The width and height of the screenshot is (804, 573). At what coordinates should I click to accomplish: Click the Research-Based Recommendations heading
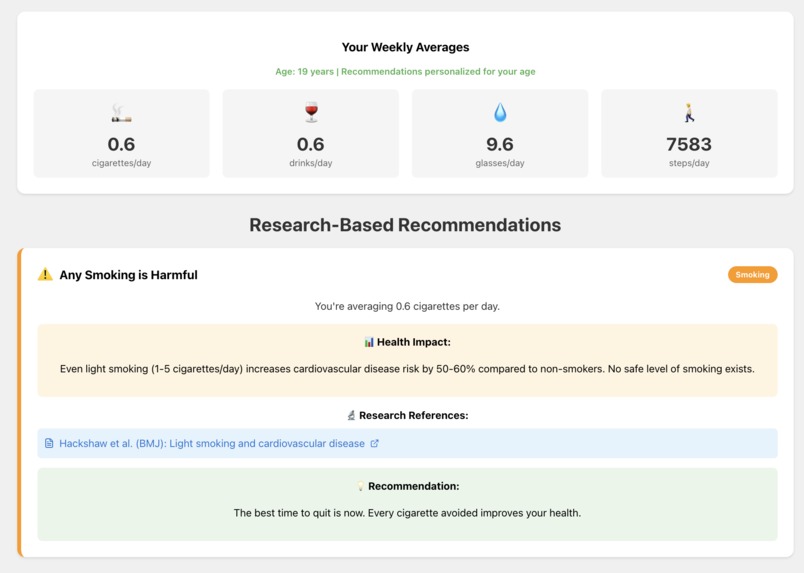405,225
